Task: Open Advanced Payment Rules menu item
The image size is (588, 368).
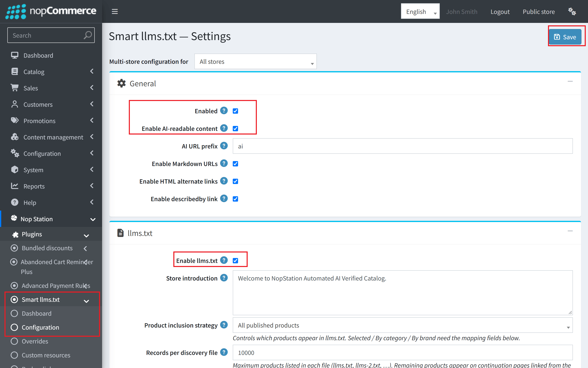Action: tap(56, 285)
